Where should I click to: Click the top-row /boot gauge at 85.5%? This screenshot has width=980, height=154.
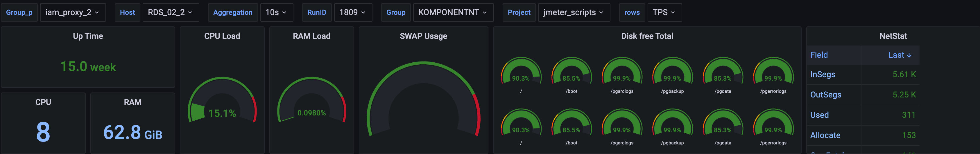tap(571, 71)
